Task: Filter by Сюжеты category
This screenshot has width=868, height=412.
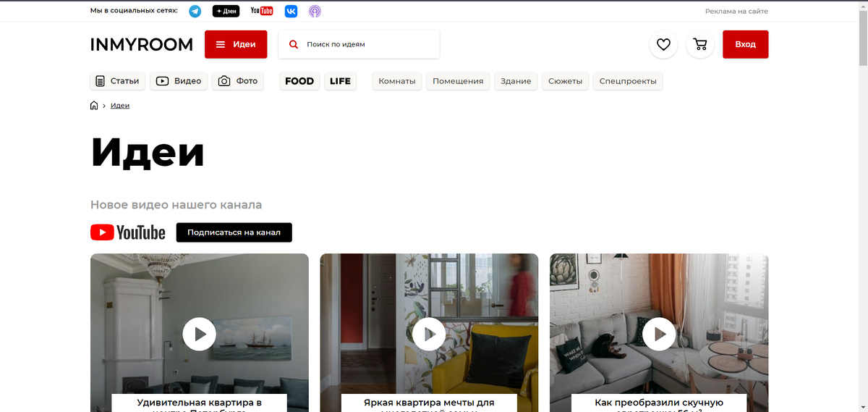Action: (x=565, y=81)
